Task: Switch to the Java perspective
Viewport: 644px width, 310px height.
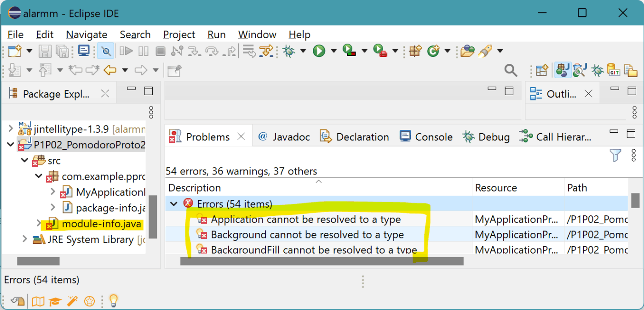Action: coord(563,70)
